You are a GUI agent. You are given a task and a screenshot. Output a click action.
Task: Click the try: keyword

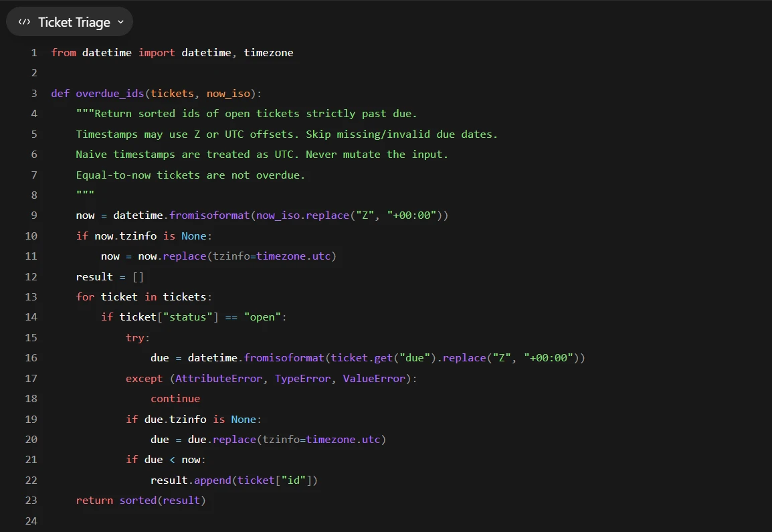137,338
